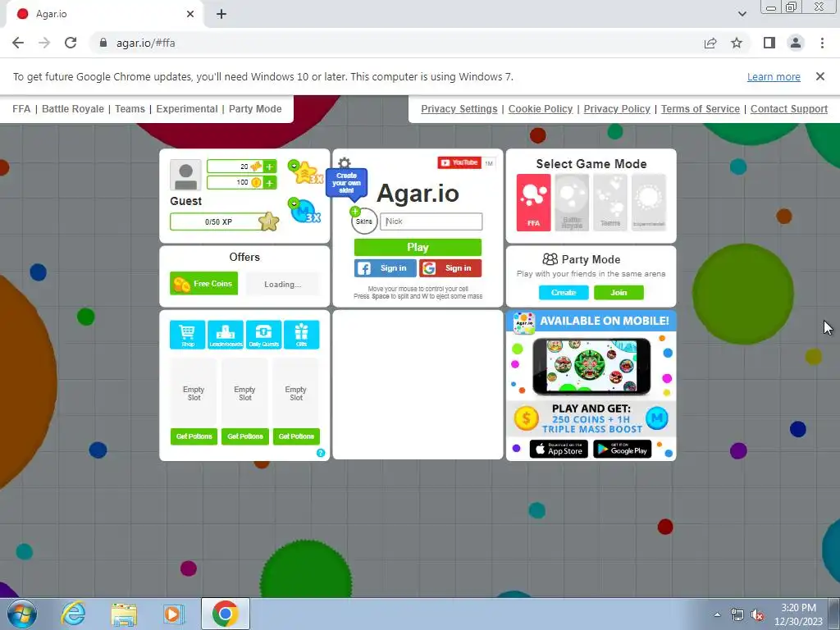Click the Download on the App Store badge
This screenshot has width=840, height=630.
pos(559,449)
